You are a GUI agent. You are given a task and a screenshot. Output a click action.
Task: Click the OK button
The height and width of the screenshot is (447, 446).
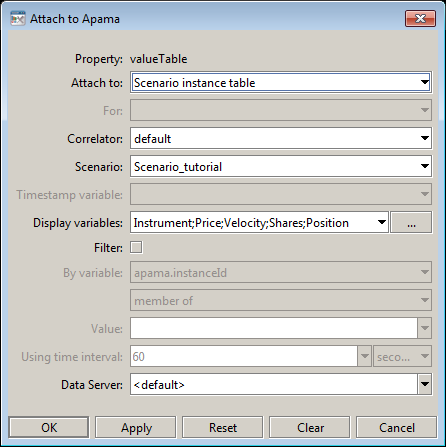49,427
